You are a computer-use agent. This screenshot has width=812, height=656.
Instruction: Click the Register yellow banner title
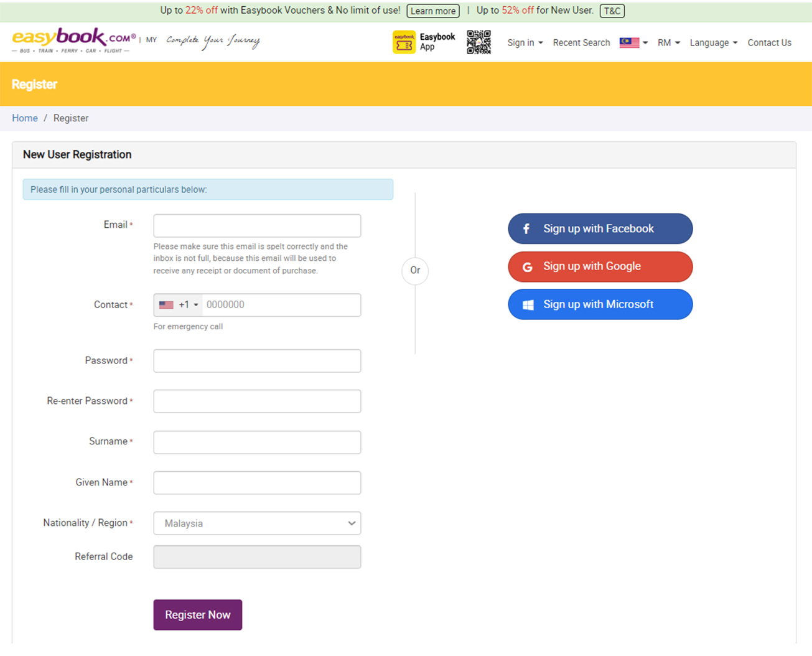click(34, 84)
